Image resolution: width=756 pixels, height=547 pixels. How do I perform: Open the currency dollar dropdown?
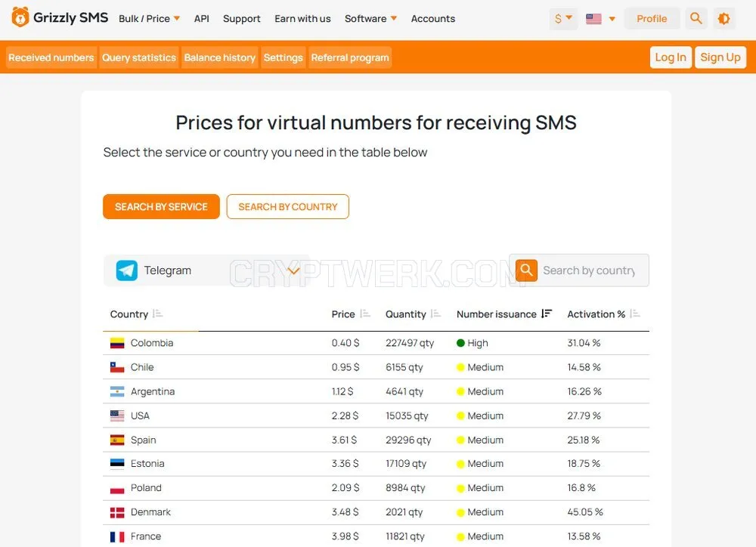point(563,18)
